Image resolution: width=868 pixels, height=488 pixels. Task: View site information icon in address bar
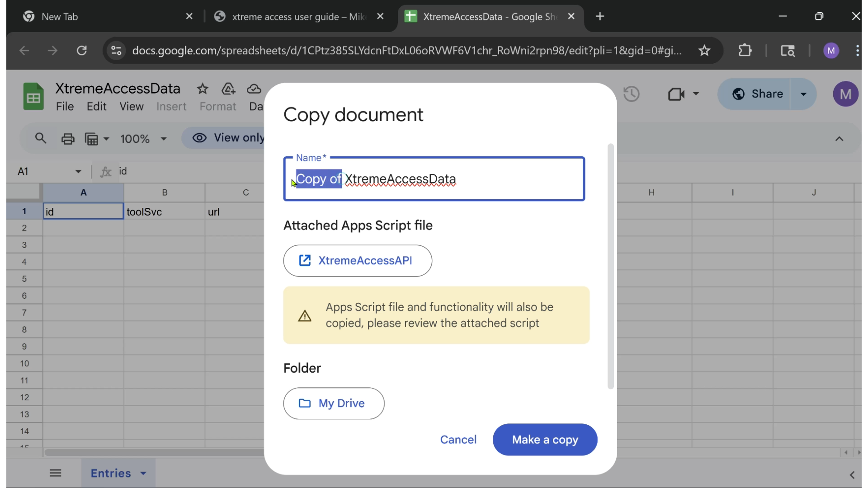tap(116, 51)
